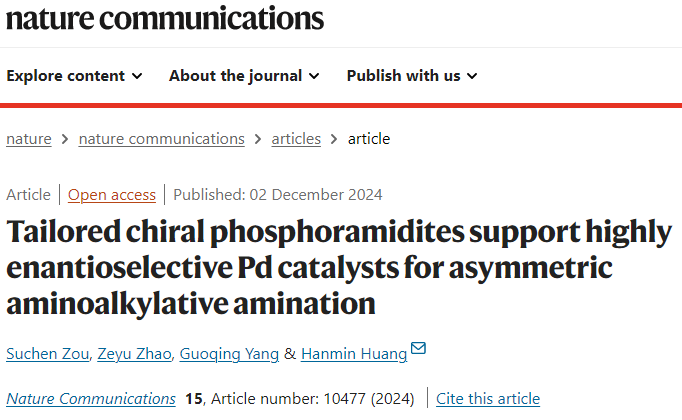Go to the nature breadcrumb link
This screenshot has width=682, height=420.
[x=29, y=139]
